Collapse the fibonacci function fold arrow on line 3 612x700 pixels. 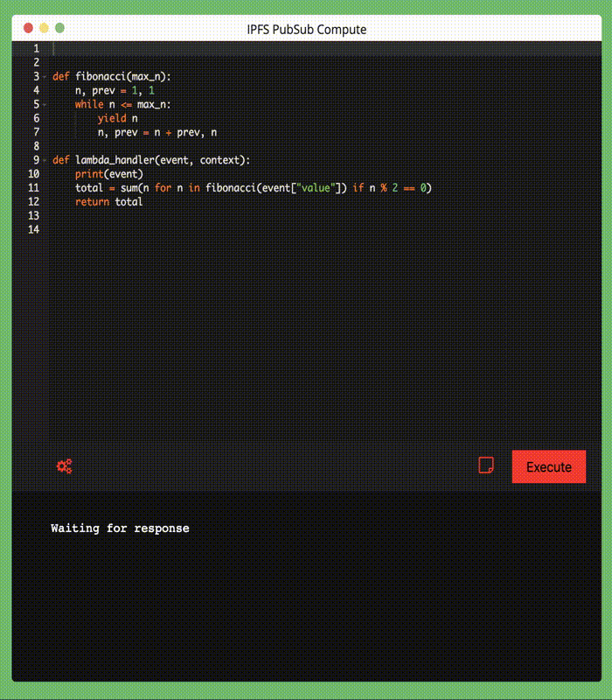tap(45, 77)
